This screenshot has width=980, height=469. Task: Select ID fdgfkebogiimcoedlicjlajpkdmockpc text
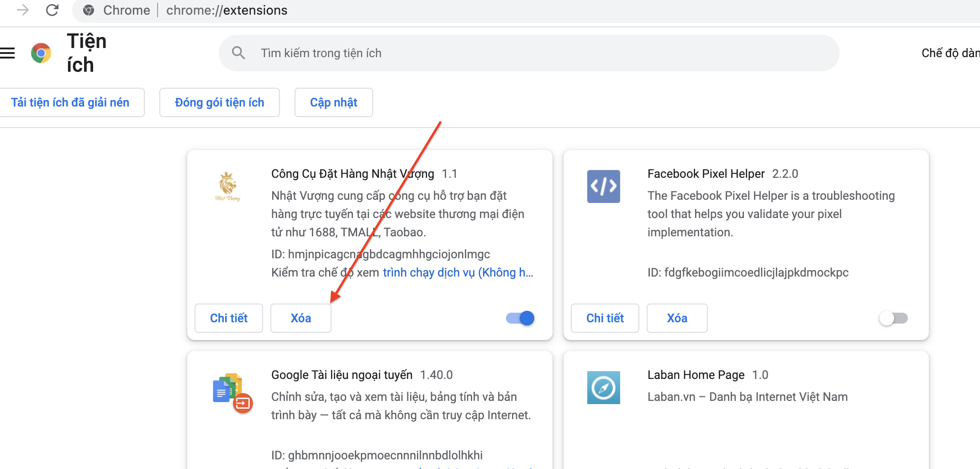pos(748,272)
